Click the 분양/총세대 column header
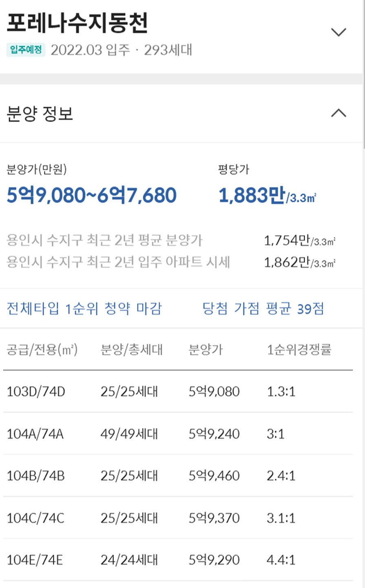Screen dimensions: 365x588 (x=131, y=350)
